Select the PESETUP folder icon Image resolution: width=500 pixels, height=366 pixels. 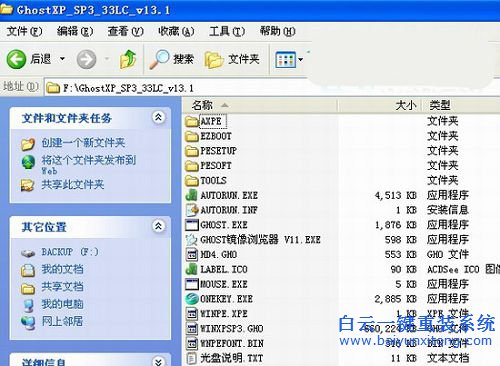[x=192, y=151]
